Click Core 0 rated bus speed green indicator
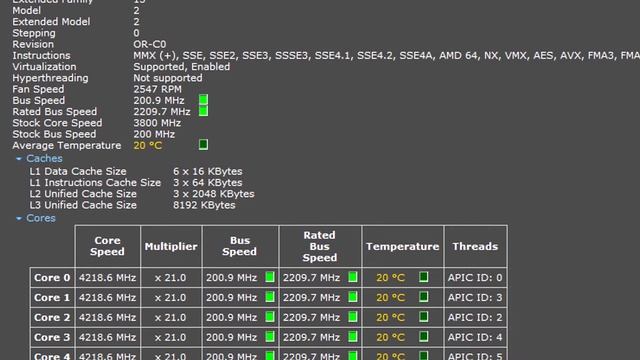 coord(353,277)
